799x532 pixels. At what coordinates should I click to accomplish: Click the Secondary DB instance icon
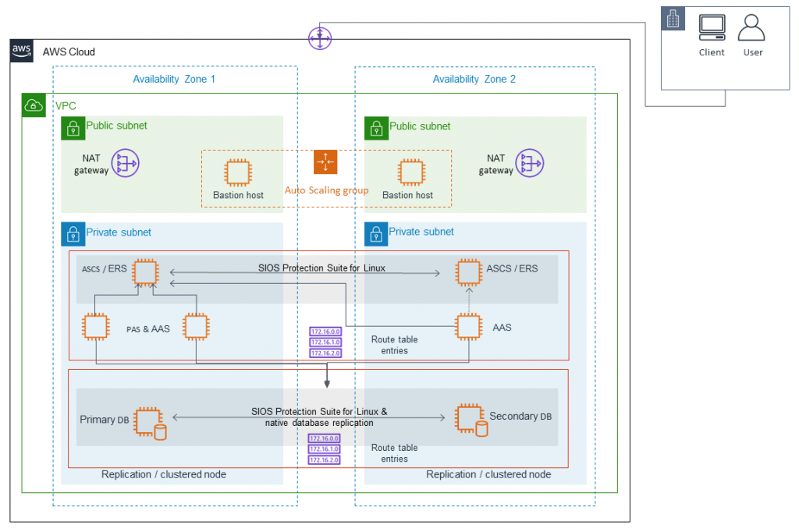471,419
